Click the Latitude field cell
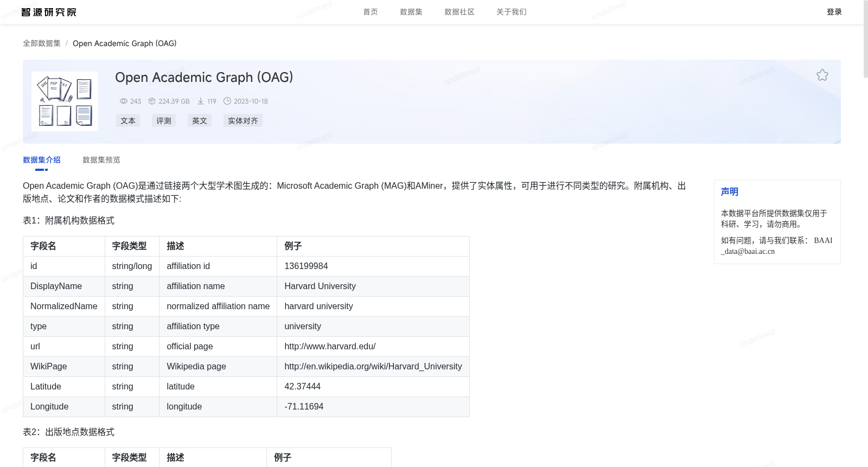The height and width of the screenshot is (467, 868). click(x=64, y=387)
